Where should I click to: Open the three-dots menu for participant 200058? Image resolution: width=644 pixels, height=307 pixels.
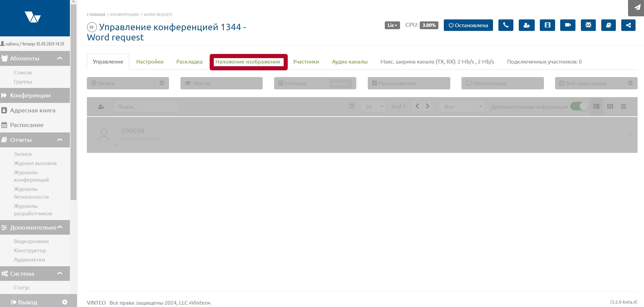click(x=630, y=134)
